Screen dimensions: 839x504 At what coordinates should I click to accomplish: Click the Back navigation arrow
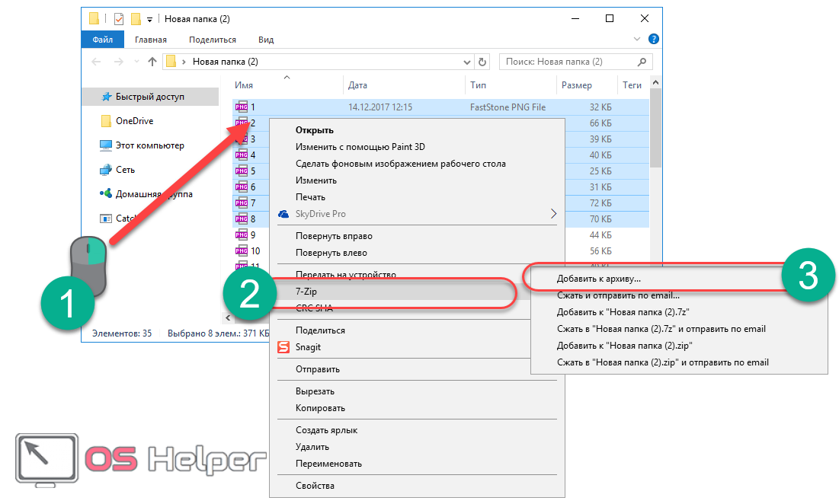pos(96,62)
